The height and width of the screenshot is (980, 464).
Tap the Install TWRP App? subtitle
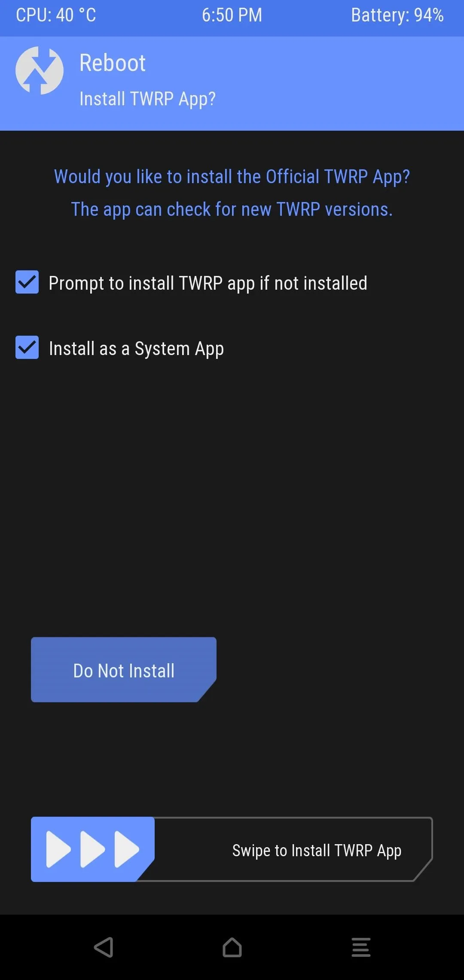coord(147,99)
